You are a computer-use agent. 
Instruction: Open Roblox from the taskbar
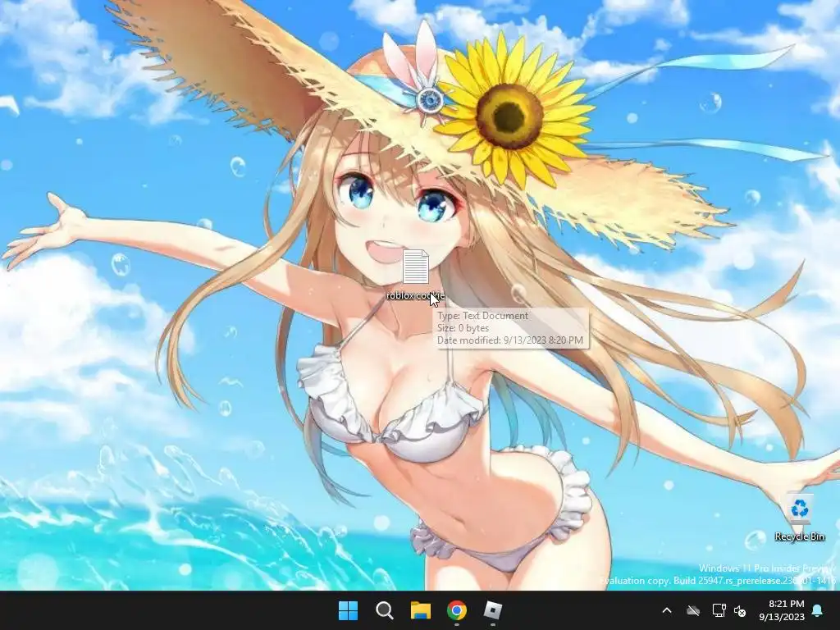(493, 610)
